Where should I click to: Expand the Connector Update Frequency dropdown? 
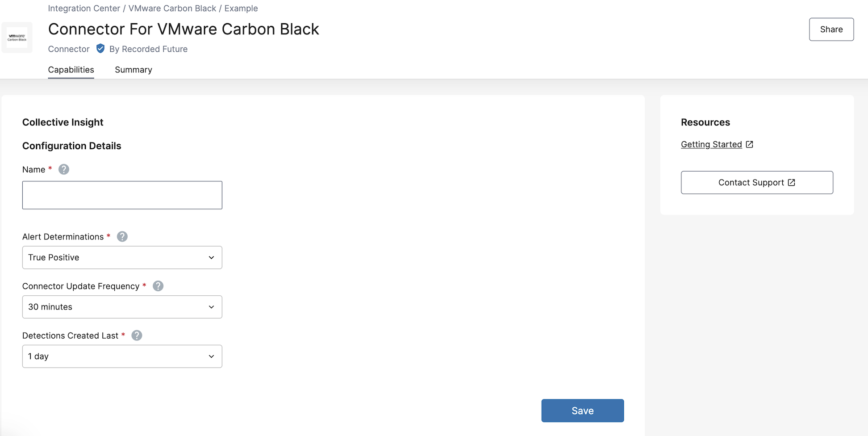coord(122,307)
